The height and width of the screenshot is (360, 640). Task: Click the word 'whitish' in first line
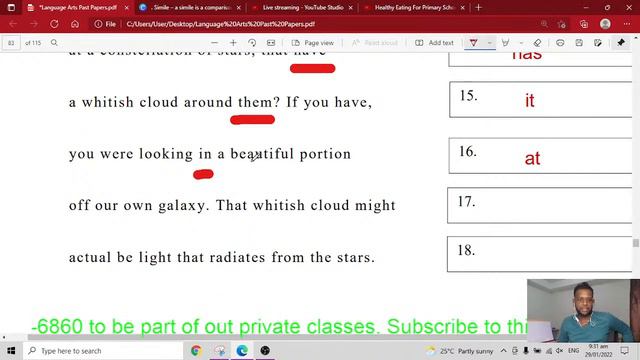108,102
